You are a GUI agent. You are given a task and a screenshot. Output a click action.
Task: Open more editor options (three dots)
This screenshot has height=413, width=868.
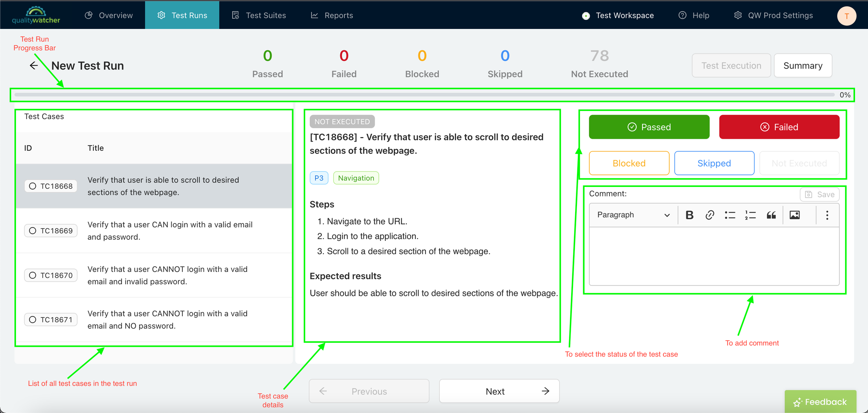pyautogui.click(x=827, y=215)
